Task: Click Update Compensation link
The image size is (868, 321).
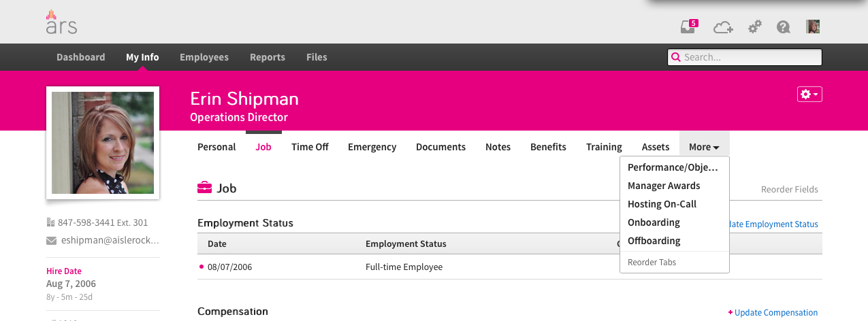Action: pyautogui.click(x=775, y=313)
